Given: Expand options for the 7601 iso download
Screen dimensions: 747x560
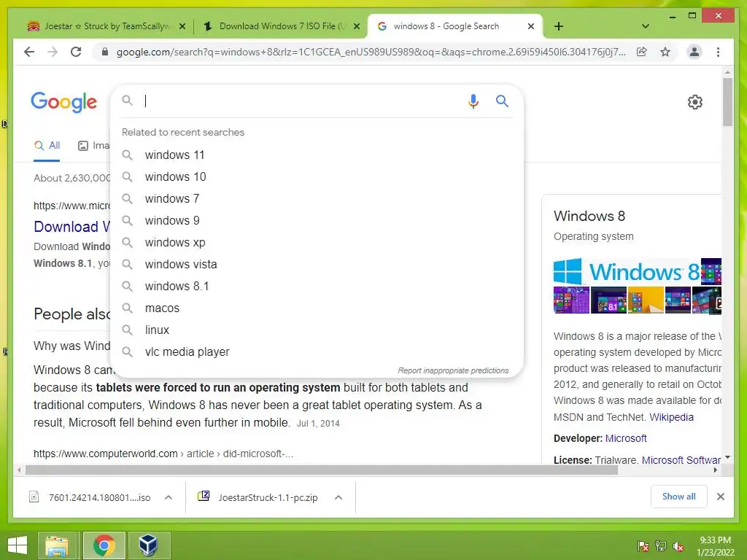Looking at the screenshot, I should [169, 497].
